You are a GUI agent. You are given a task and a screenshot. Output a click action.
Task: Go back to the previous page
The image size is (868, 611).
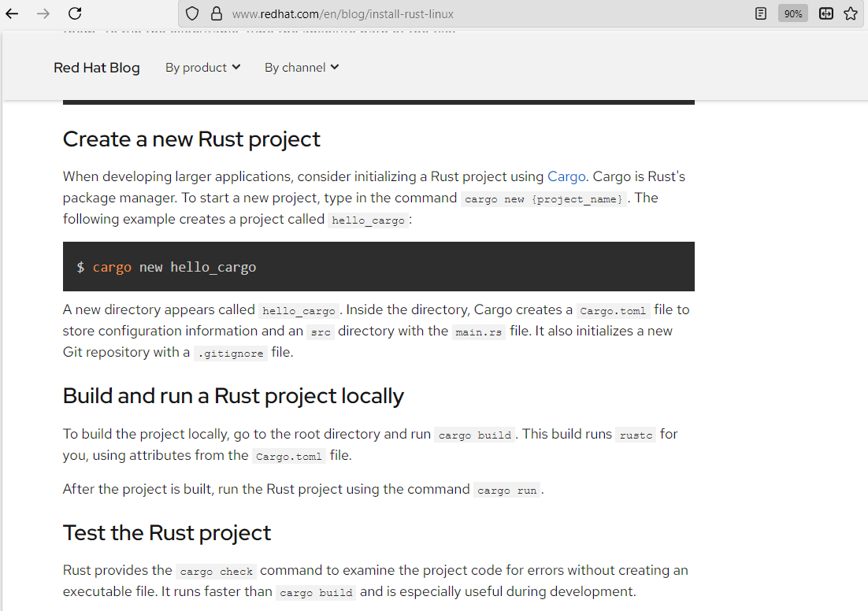[13, 13]
